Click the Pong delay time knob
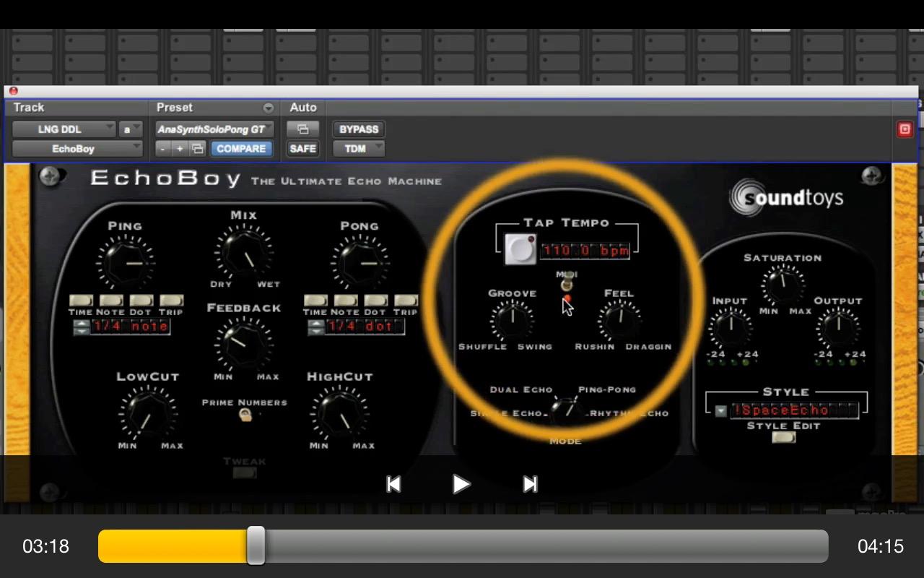Screen dimensions: 924x578 tap(359, 264)
